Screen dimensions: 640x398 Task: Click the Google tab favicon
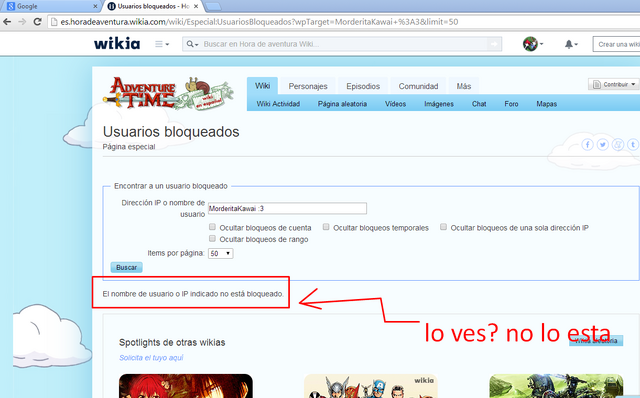coord(11,6)
